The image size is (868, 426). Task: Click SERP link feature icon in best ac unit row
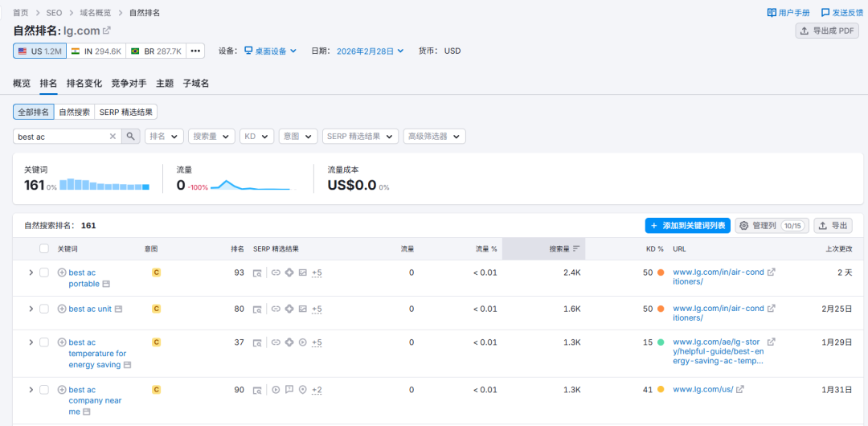point(275,309)
